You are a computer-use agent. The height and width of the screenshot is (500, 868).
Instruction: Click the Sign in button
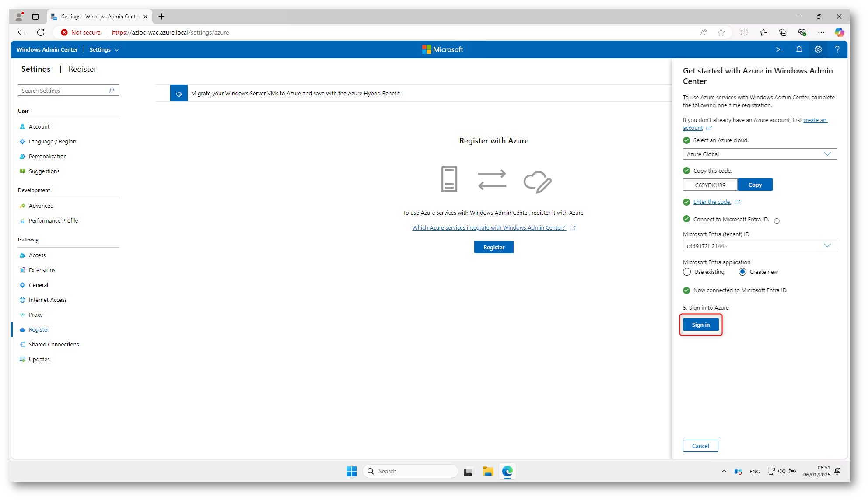pos(700,325)
